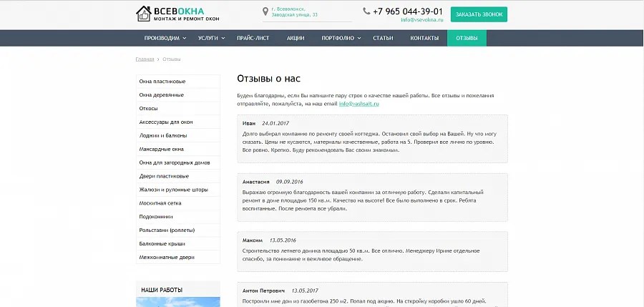Open Жалюзи и рулонные шторы

(178, 190)
